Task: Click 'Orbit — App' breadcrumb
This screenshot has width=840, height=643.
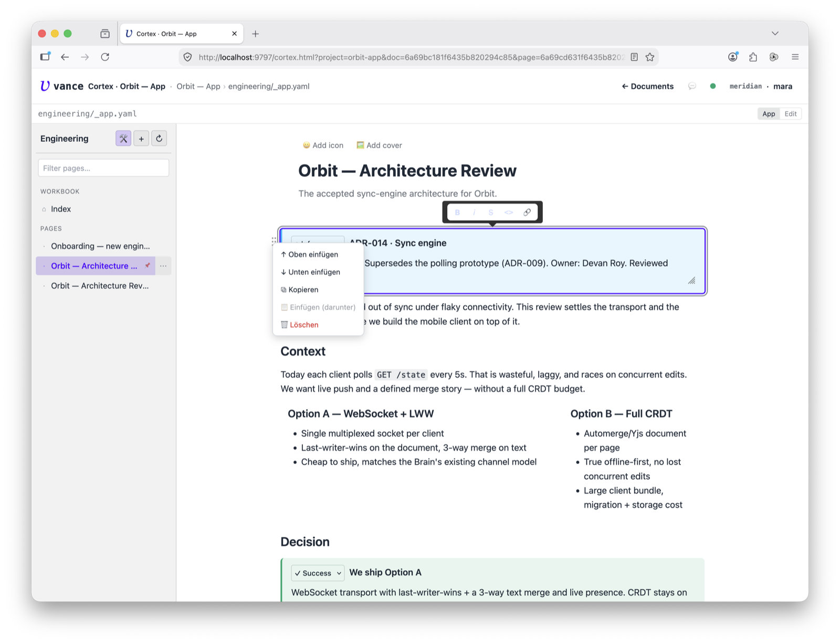Action: click(x=198, y=87)
